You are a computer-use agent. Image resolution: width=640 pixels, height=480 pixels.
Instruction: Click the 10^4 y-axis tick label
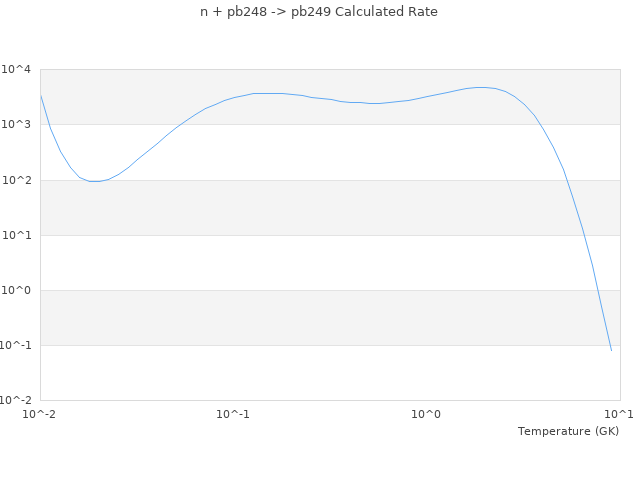point(16,70)
